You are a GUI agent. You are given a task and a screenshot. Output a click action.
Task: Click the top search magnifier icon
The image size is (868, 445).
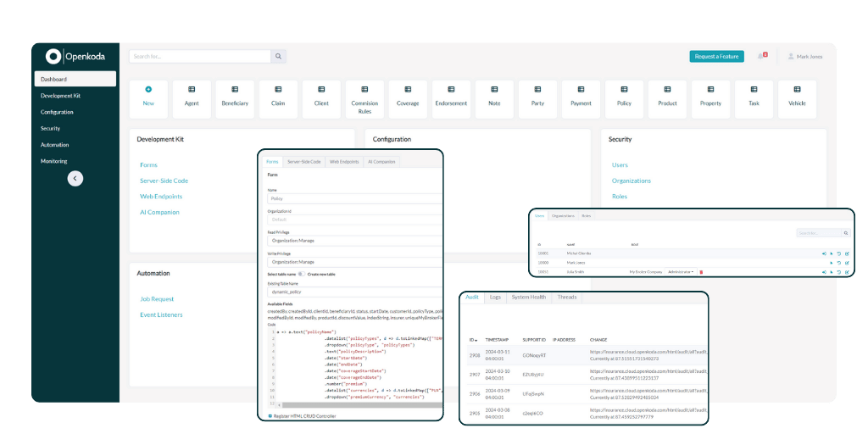click(x=278, y=57)
